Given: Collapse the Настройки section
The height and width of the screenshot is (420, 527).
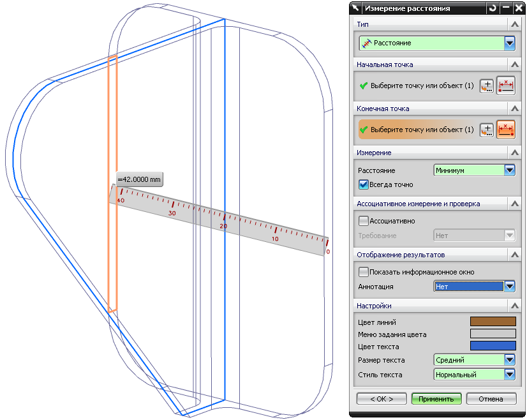Looking at the screenshot, I should 514,306.
